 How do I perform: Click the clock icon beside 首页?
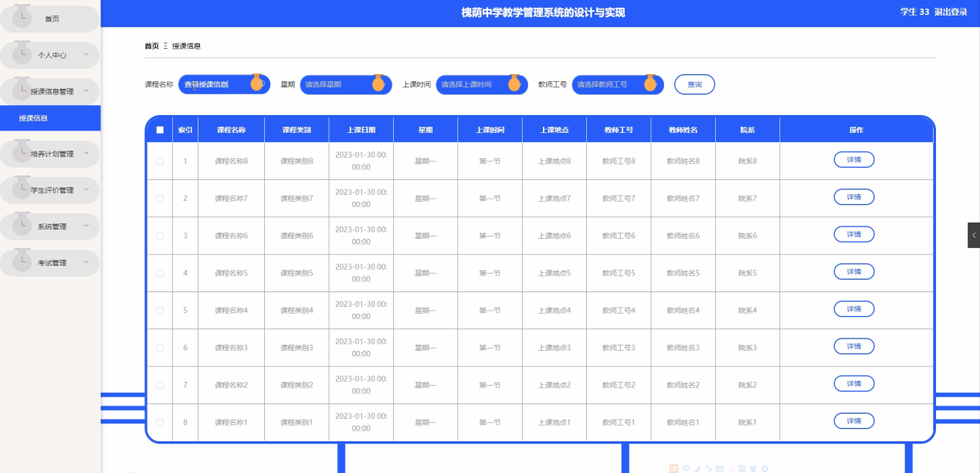coord(22,15)
